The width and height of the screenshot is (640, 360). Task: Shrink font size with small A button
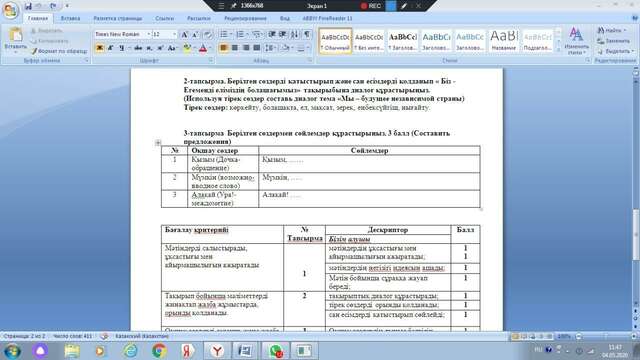[195, 35]
